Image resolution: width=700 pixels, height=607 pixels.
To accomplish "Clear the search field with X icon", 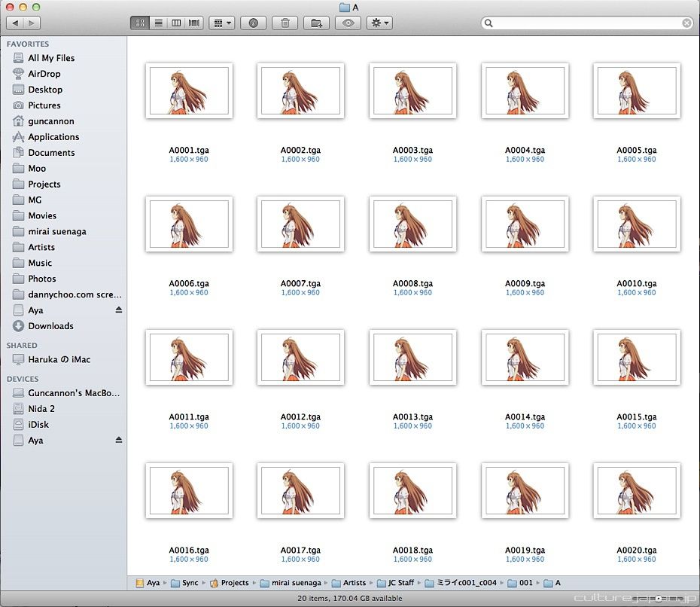I will 686,23.
